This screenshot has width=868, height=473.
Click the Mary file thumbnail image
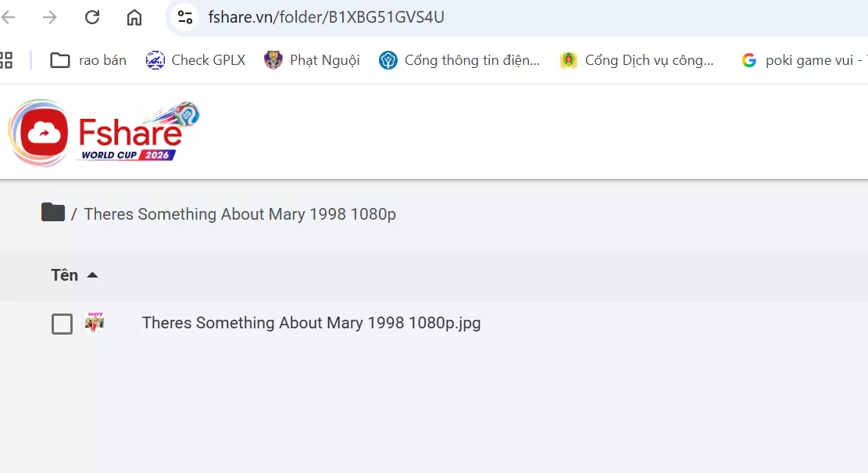95,322
